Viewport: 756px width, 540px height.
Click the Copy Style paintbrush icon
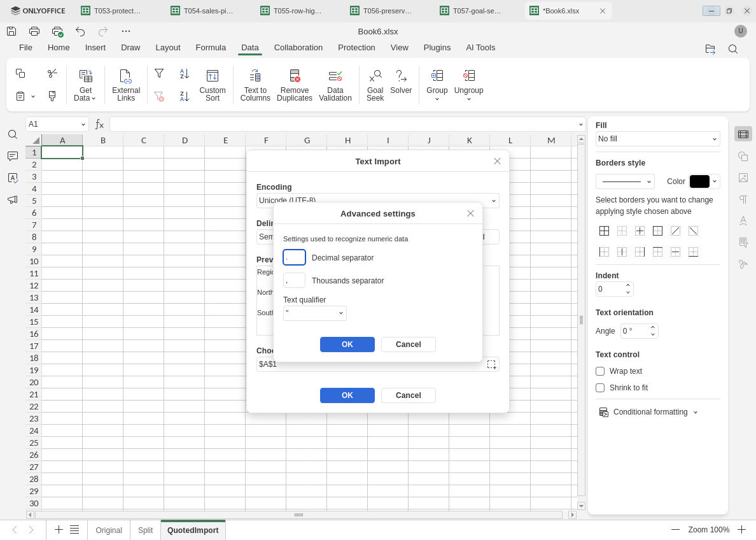tap(52, 96)
